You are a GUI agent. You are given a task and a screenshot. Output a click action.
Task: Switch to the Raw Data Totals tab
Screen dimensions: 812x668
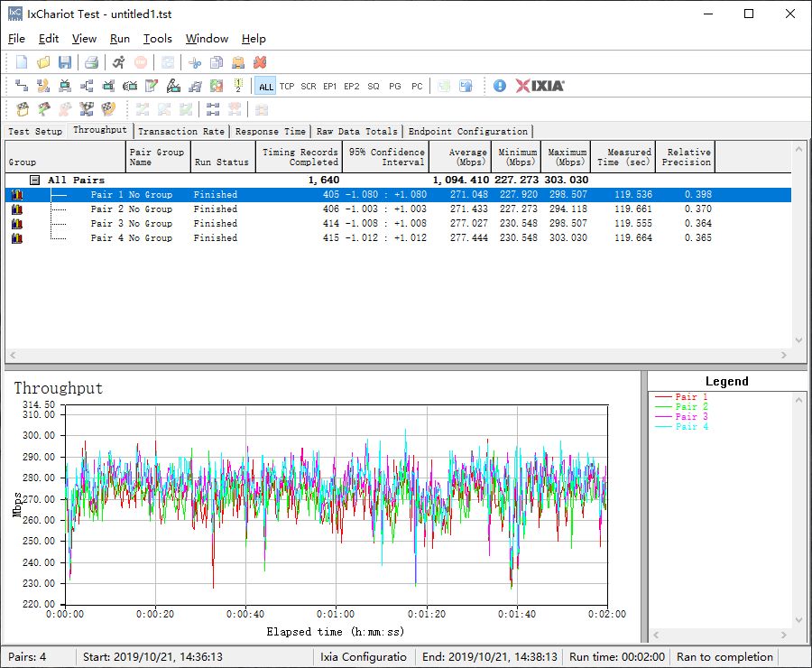(x=356, y=132)
